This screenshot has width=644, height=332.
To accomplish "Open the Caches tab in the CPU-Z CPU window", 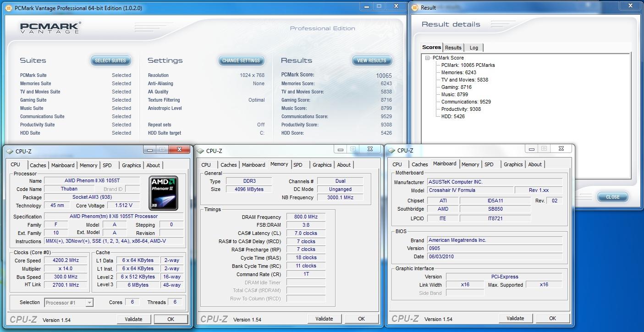I will (38, 165).
